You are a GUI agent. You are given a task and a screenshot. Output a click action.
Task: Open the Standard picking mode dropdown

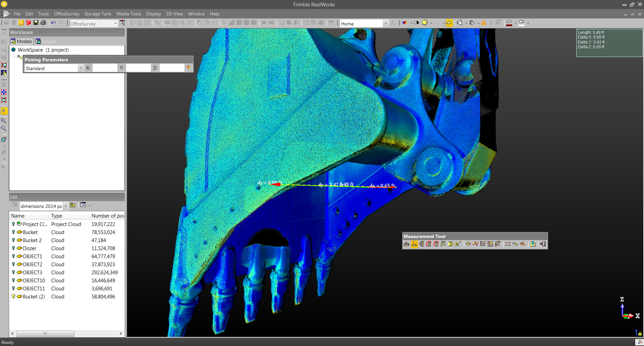point(80,68)
